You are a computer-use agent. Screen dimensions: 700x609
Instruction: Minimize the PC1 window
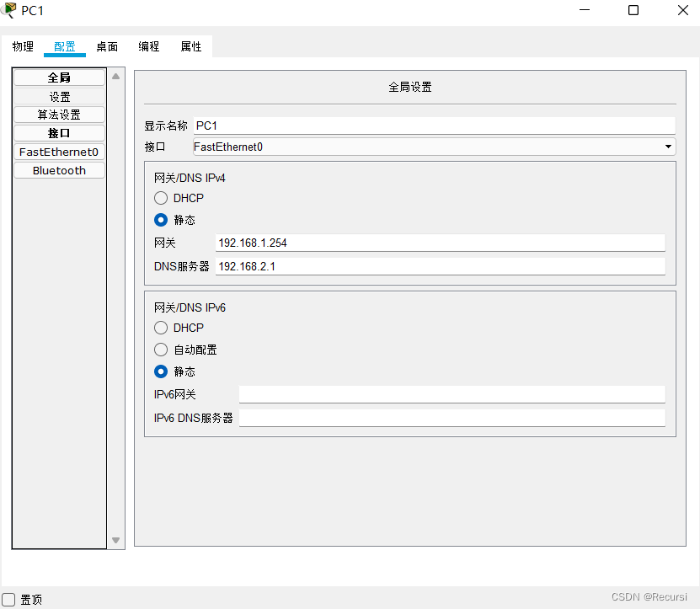pyautogui.click(x=585, y=10)
